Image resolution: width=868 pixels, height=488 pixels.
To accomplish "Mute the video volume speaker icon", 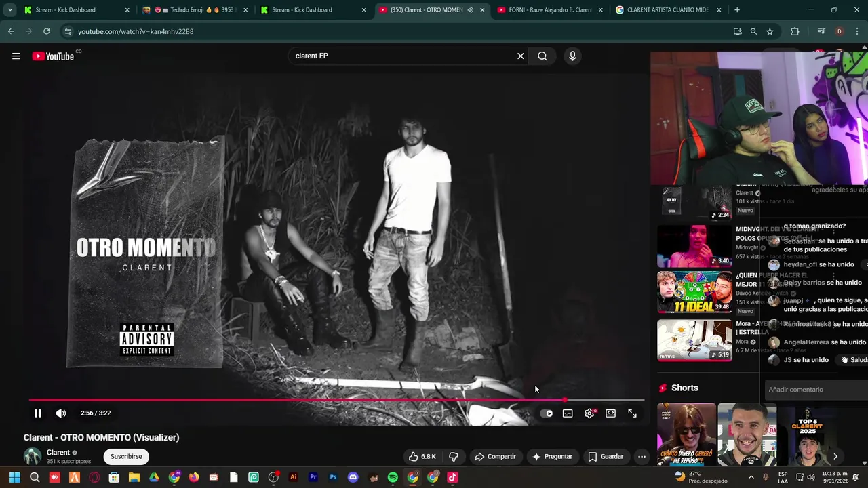I will 61,413.
